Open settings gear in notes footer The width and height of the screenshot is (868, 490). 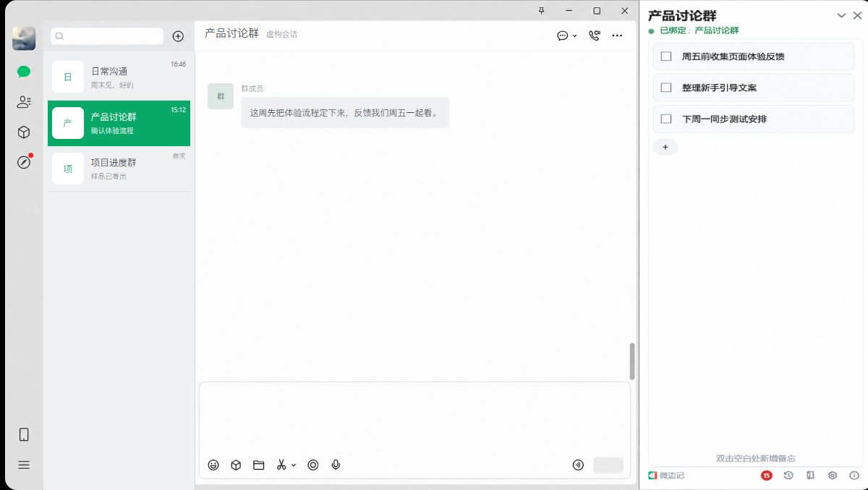(833, 476)
